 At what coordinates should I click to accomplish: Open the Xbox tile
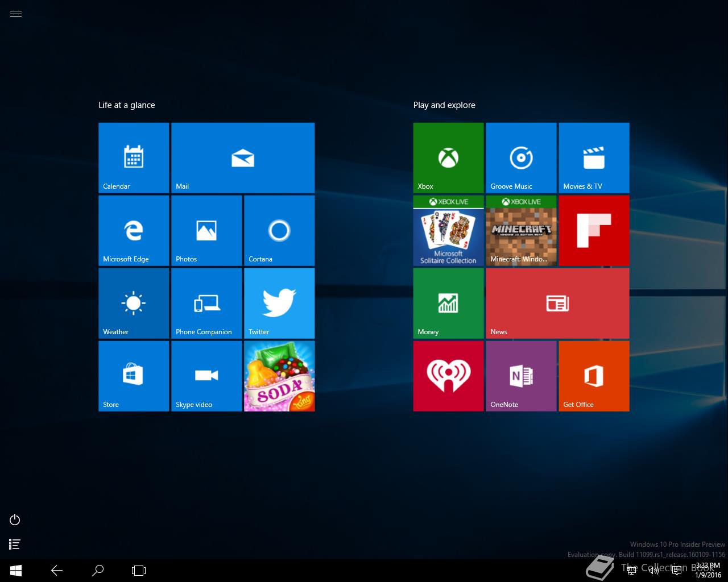pyautogui.click(x=449, y=158)
